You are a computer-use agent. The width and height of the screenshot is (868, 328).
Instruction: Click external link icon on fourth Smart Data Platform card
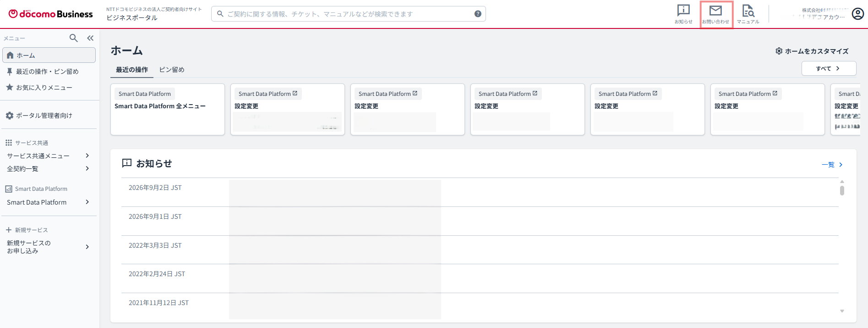point(535,93)
